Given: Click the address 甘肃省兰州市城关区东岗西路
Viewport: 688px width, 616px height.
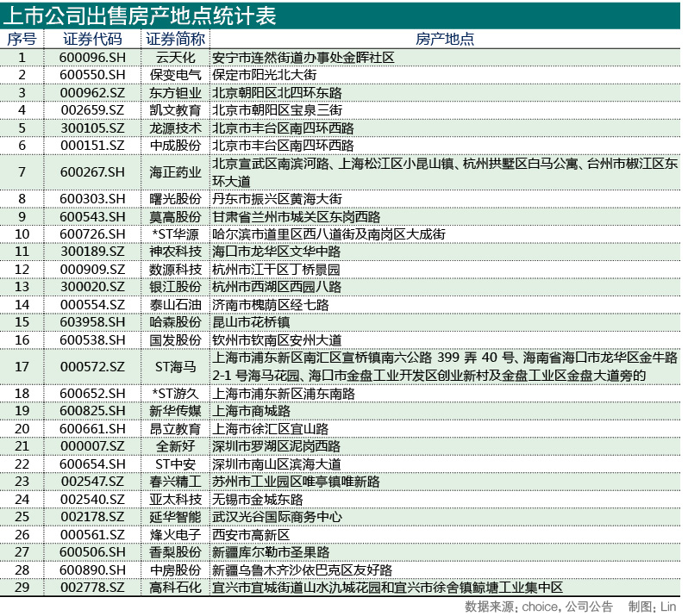Looking at the screenshot, I should (x=297, y=217).
